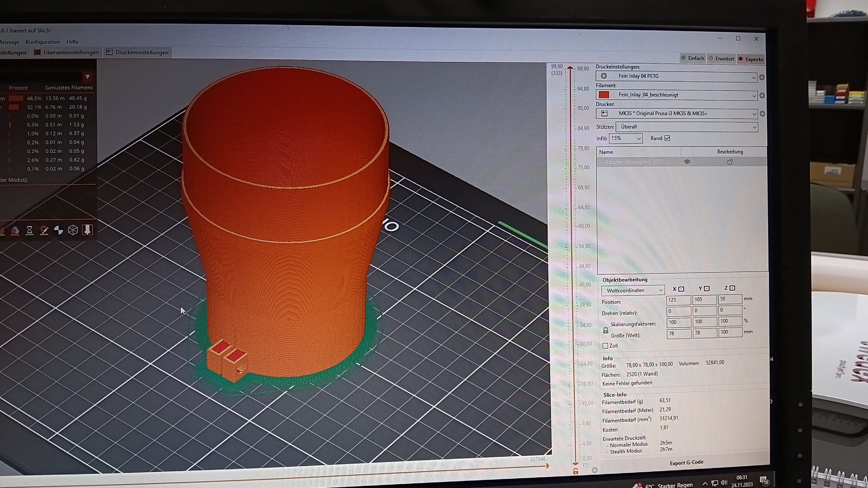
Task: Open the Konfiguration menu
Action: [x=42, y=42]
